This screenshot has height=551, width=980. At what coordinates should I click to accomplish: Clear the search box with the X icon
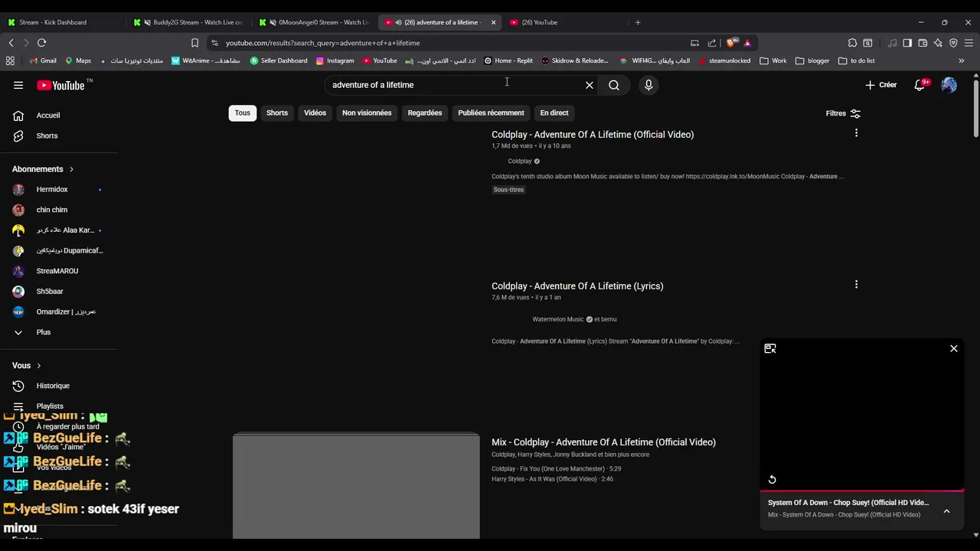[590, 85]
